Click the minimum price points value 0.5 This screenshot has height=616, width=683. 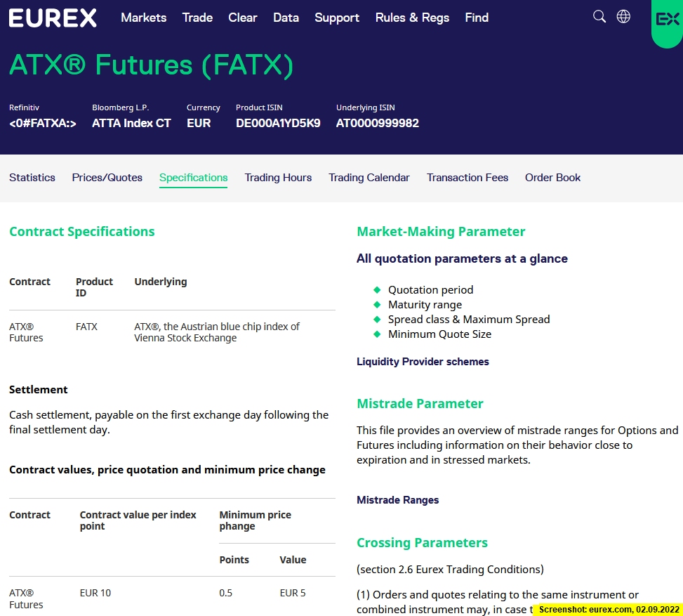point(225,593)
